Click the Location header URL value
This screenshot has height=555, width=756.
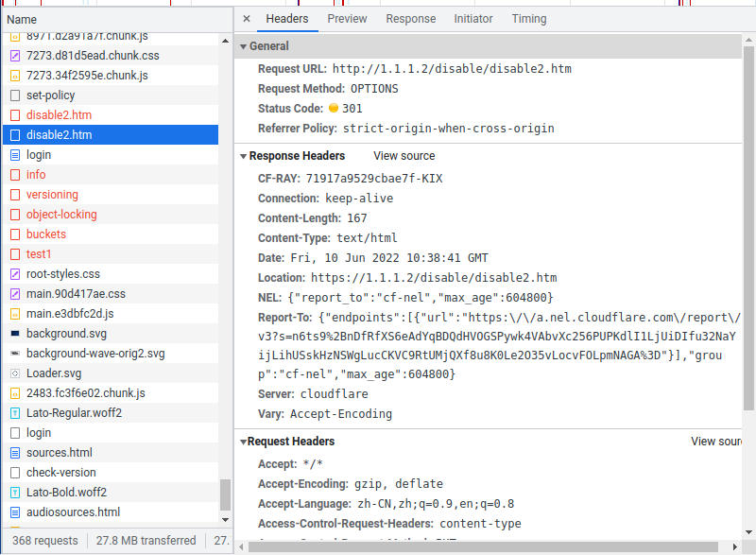tap(434, 278)
